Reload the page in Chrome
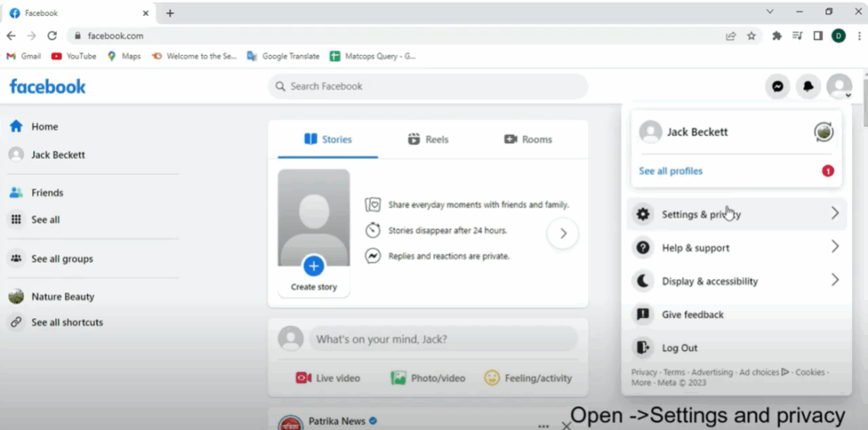The width and height of the screenshot is (868, 430). tap(52, 36)
